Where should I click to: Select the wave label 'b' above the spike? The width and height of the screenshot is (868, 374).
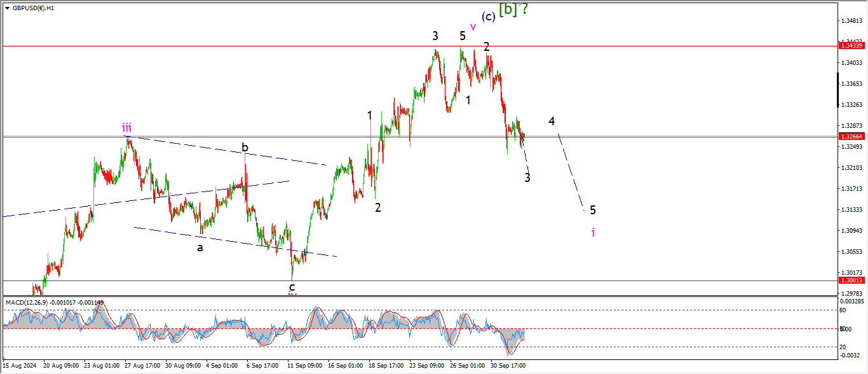(x=245, y=148)
